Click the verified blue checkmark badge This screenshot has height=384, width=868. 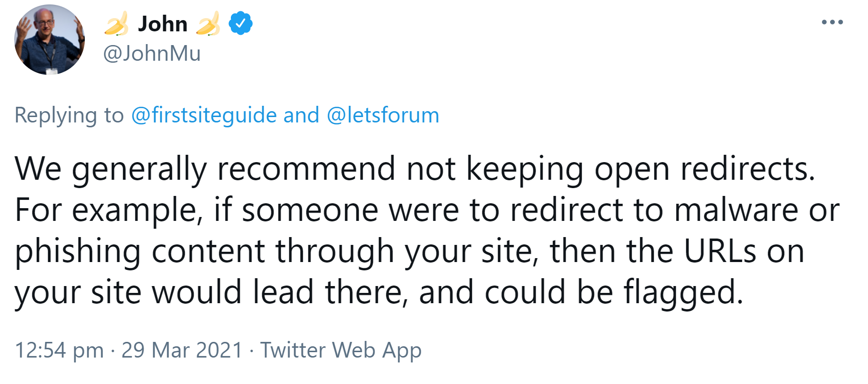(x=240, y=22)
